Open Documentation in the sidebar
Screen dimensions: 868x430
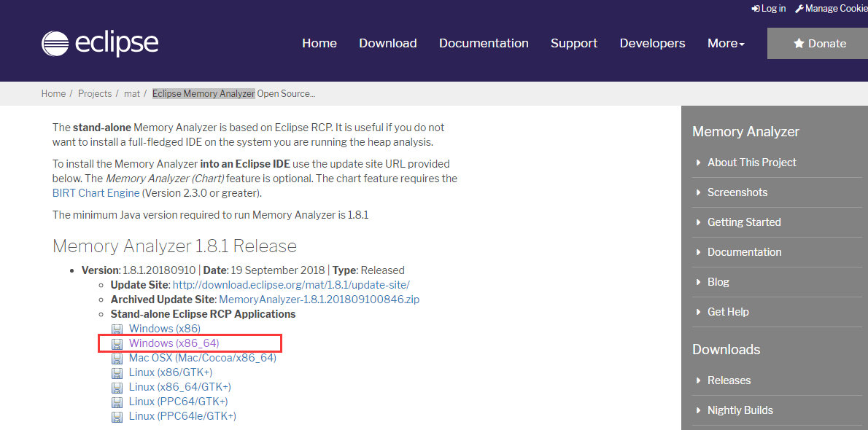[x=745, y=251]
